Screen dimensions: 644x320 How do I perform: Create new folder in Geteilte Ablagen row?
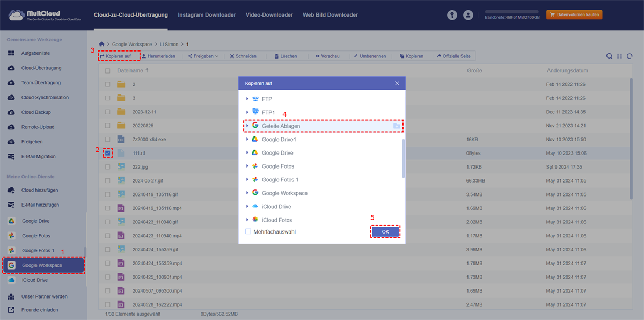tap(396, 126)
